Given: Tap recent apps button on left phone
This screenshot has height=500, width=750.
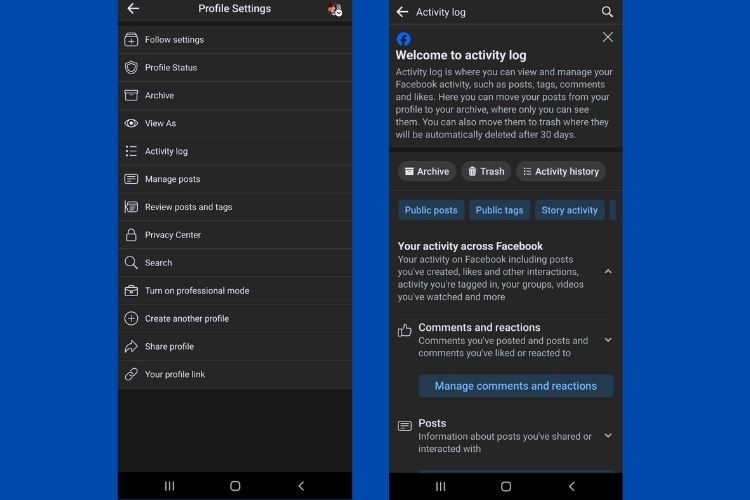Looking at the screenshot, I should pos(169,486).
